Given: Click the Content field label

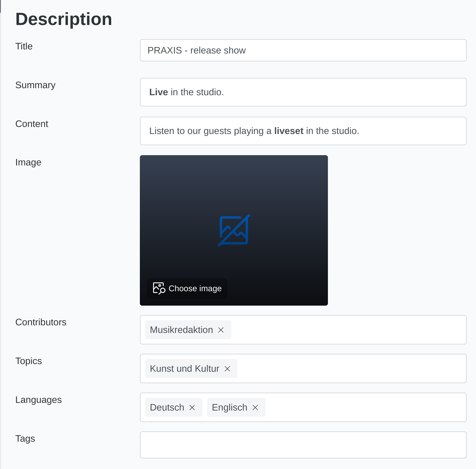Looking at the screenshot, I should (31, 124).
